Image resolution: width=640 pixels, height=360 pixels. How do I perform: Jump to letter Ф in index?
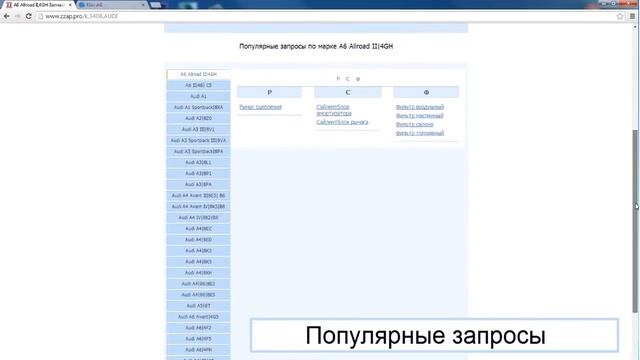tap(358, 79)
